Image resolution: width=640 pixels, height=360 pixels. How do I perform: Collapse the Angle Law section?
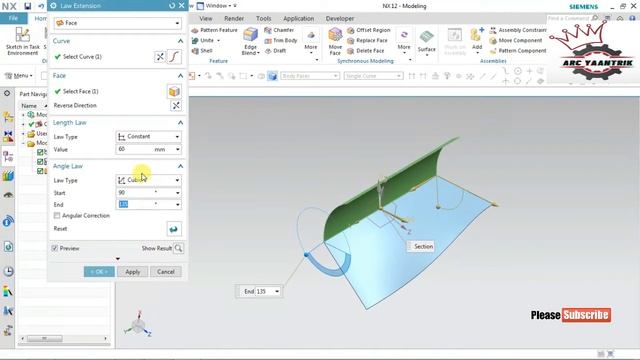click(x=180, y=166)
